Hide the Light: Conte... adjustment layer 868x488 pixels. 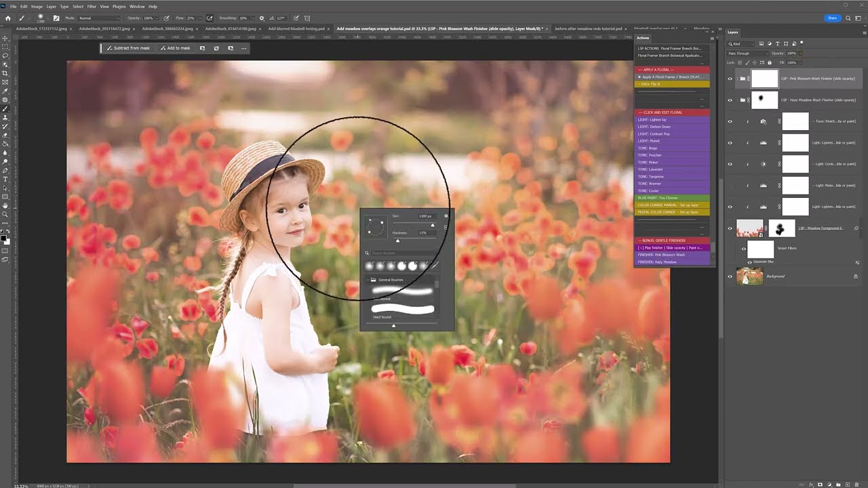730,164
